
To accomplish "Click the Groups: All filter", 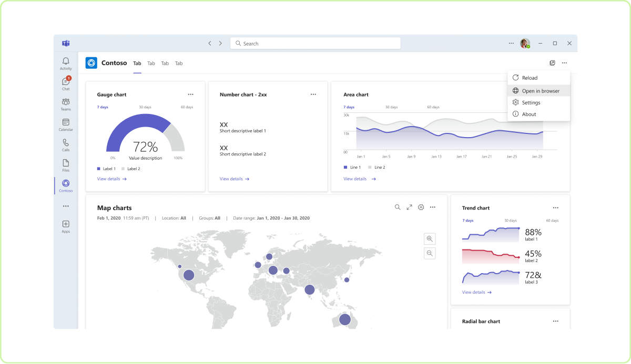I will click(x=210, y=218).
